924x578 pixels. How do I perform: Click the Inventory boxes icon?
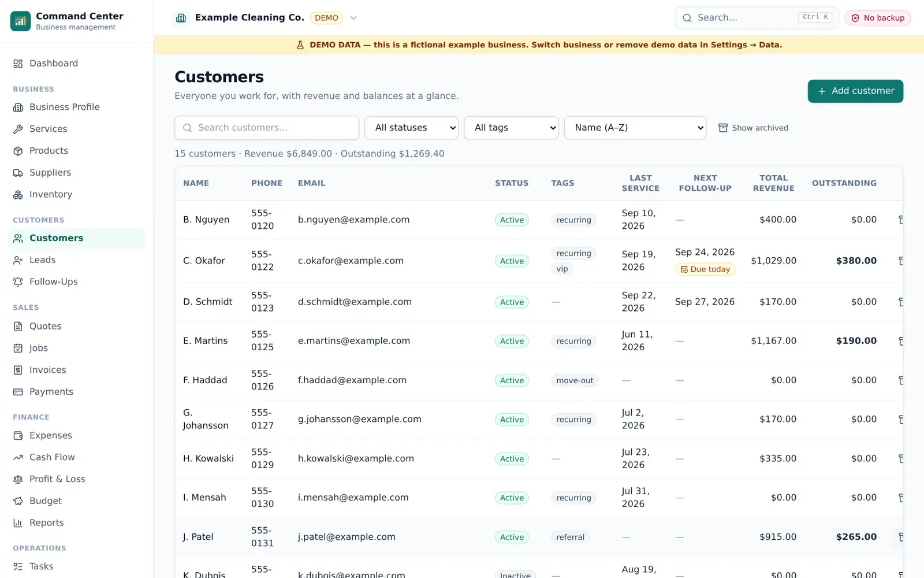coord(18,195)
